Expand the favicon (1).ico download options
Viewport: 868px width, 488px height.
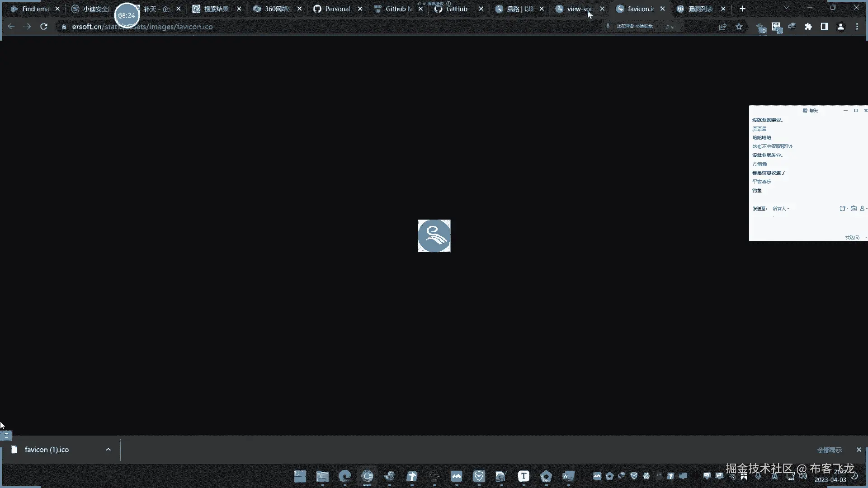pos(108,450)
